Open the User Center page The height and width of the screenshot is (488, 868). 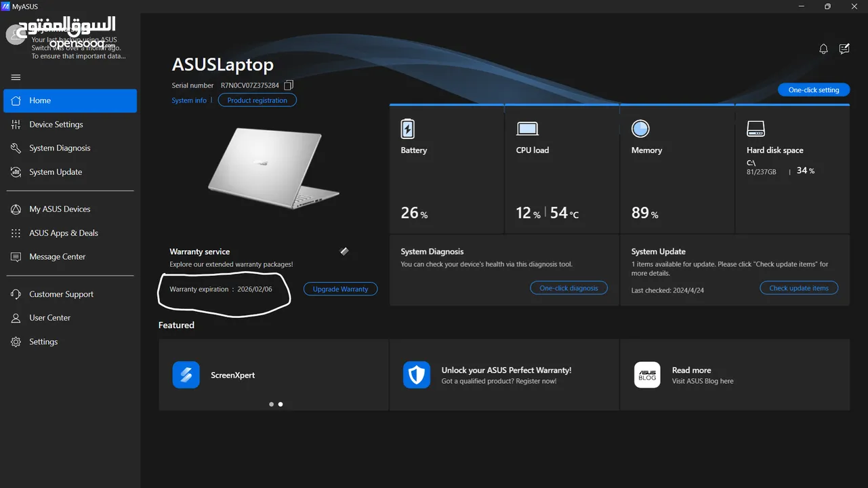(70, 318)
